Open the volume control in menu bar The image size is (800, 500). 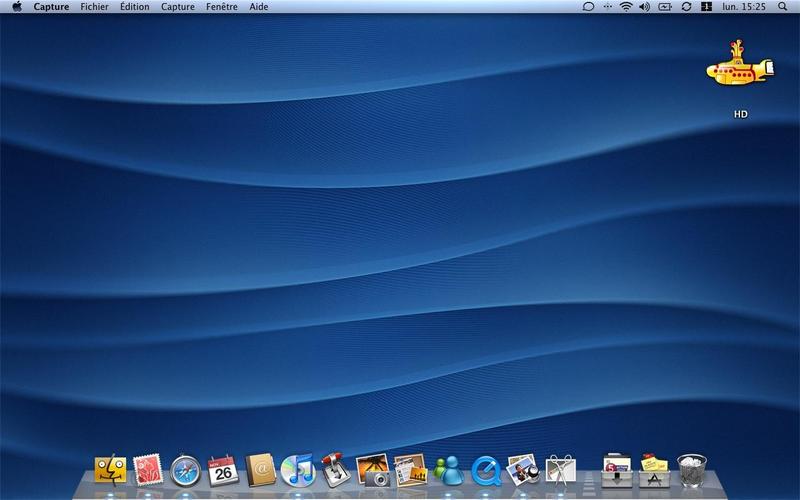point(644,7)
